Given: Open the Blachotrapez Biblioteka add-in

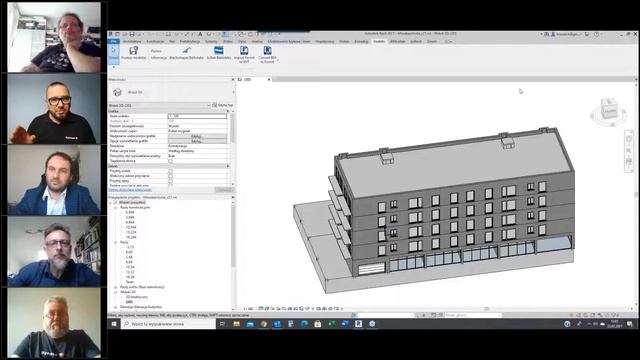Looking at the screenshot, I should click(x=186, y=53).
